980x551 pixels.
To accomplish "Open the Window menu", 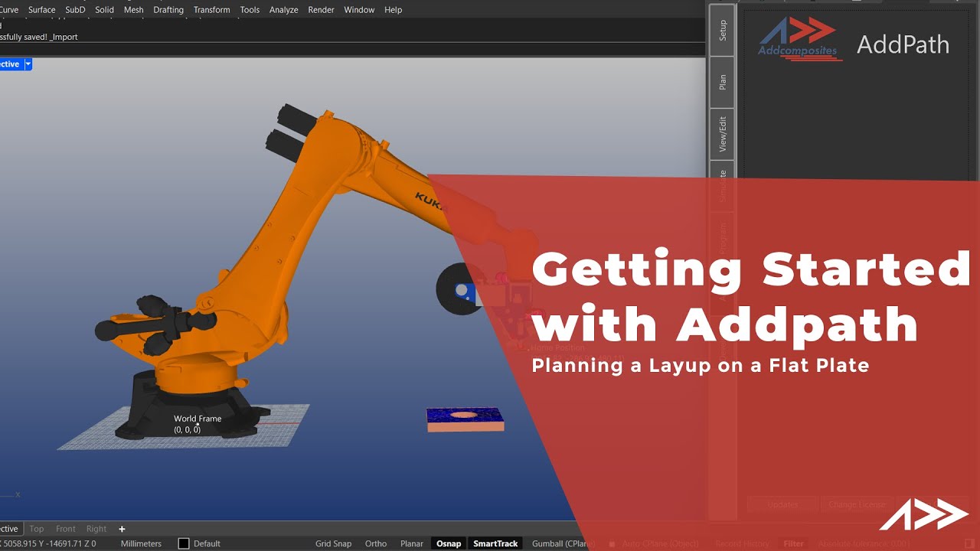I will point(359,10).
